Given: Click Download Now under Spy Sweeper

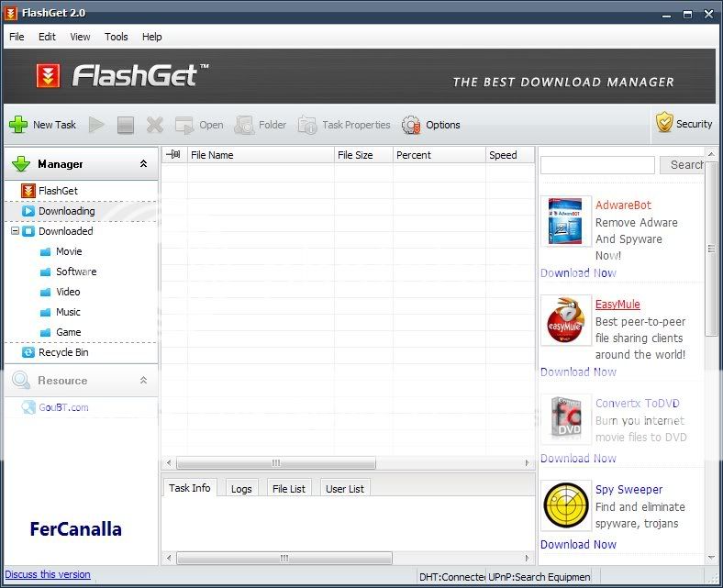Looking at the screenshot, I should tap(578, 545).
